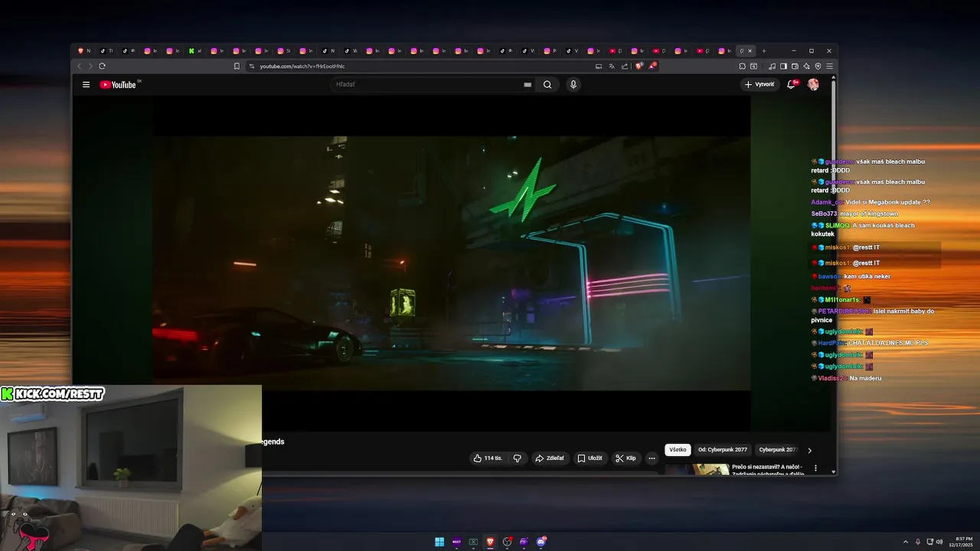Open recommended video Prečo si nezastavil

click(766, 470)
